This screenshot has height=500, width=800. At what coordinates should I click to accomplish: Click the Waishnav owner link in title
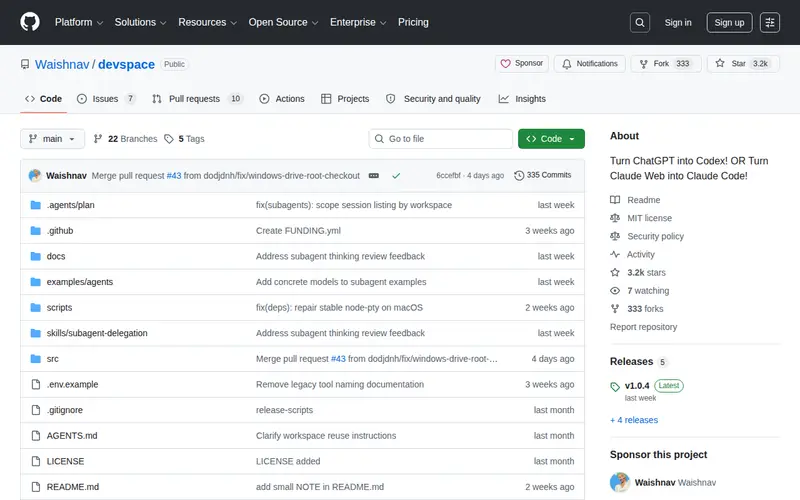tap(62, 64)
